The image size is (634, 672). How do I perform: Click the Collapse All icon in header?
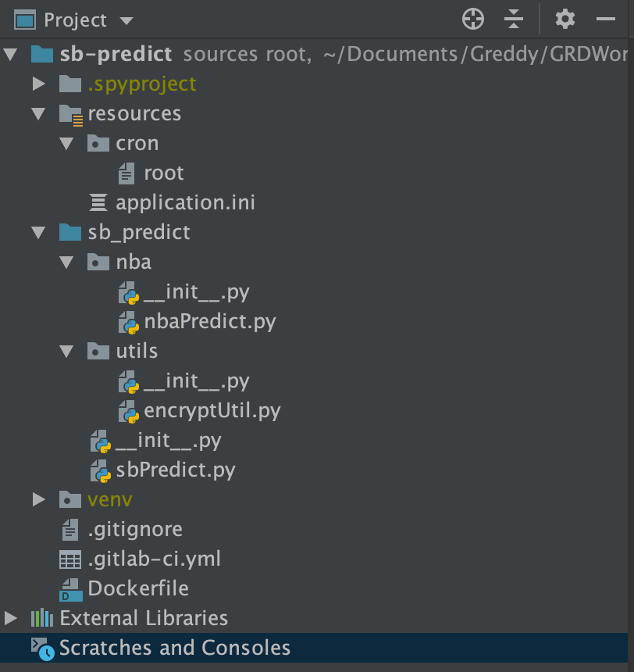(x=513, y=19)
